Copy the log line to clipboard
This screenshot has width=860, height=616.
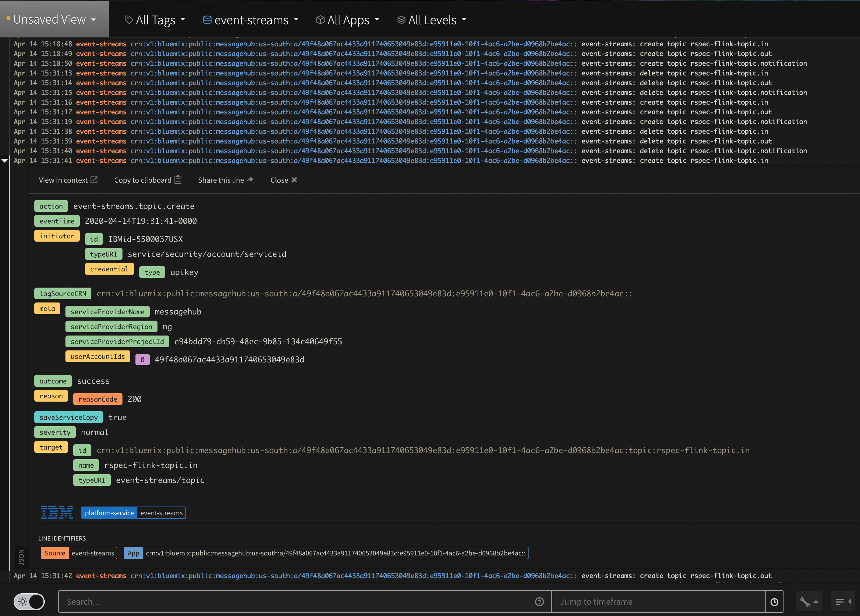(148, 180)
